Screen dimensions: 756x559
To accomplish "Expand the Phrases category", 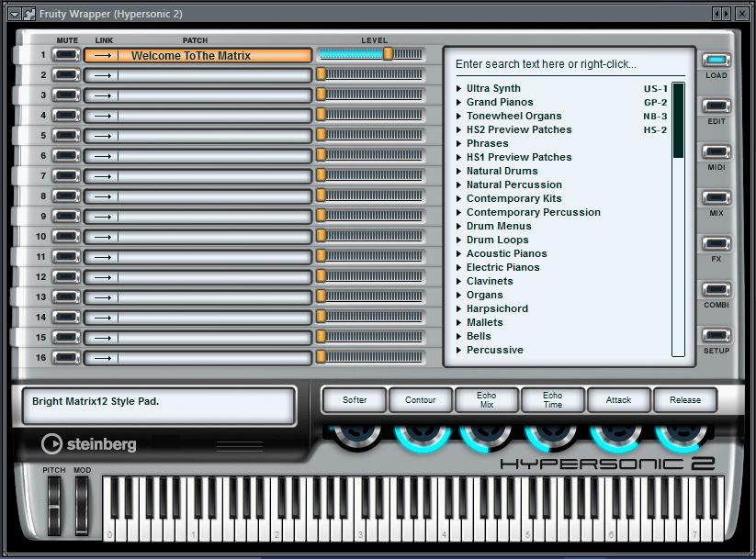I will 459,143.
